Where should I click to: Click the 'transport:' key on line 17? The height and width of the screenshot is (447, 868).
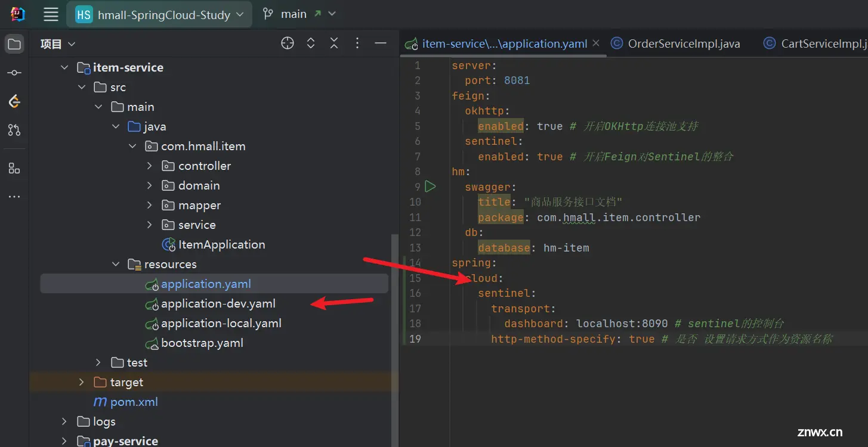click(523, 309)
